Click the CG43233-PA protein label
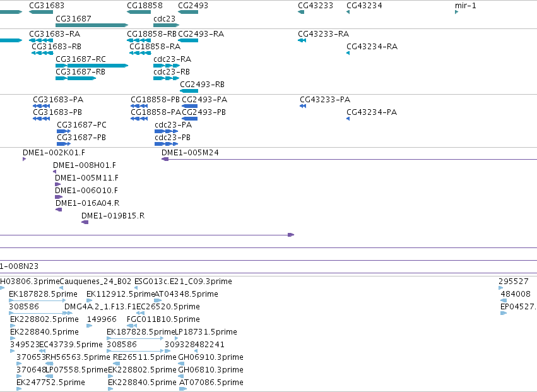This screenshot has width=537, height=392. pos(325,100)
